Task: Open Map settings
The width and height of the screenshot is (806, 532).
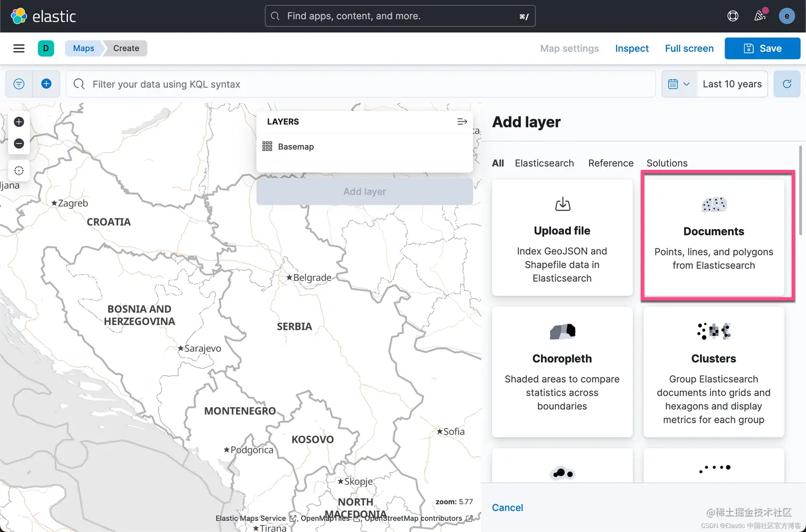Action: (569, 49)
